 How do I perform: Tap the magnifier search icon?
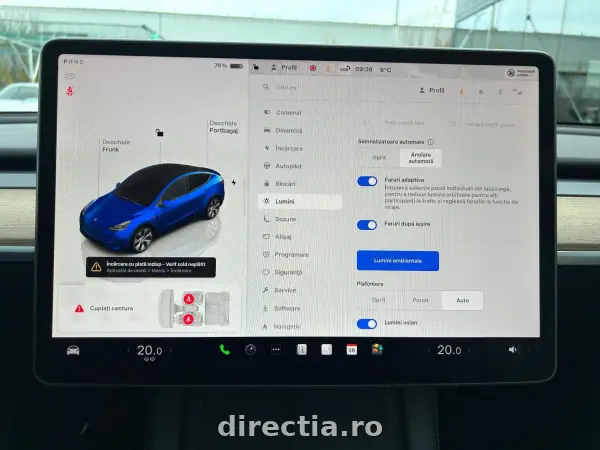pyautogui.click(x=266, y=87)
